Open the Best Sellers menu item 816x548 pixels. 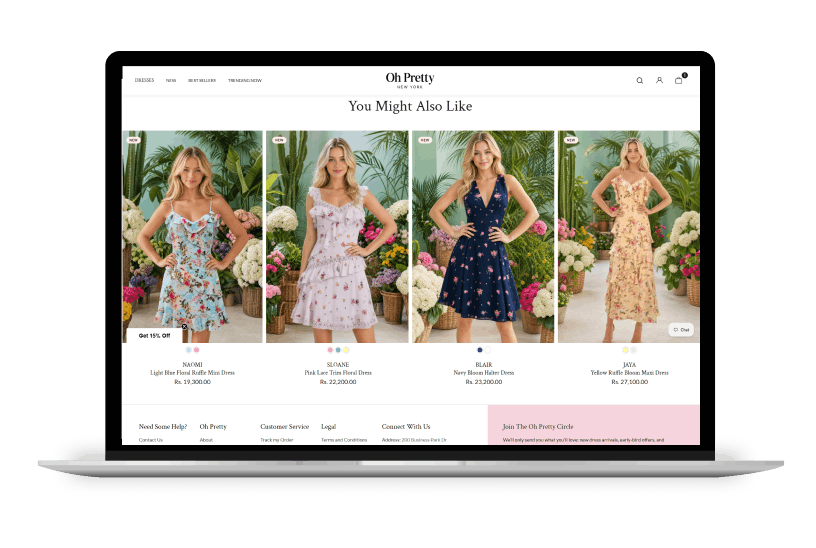point(202,81)
